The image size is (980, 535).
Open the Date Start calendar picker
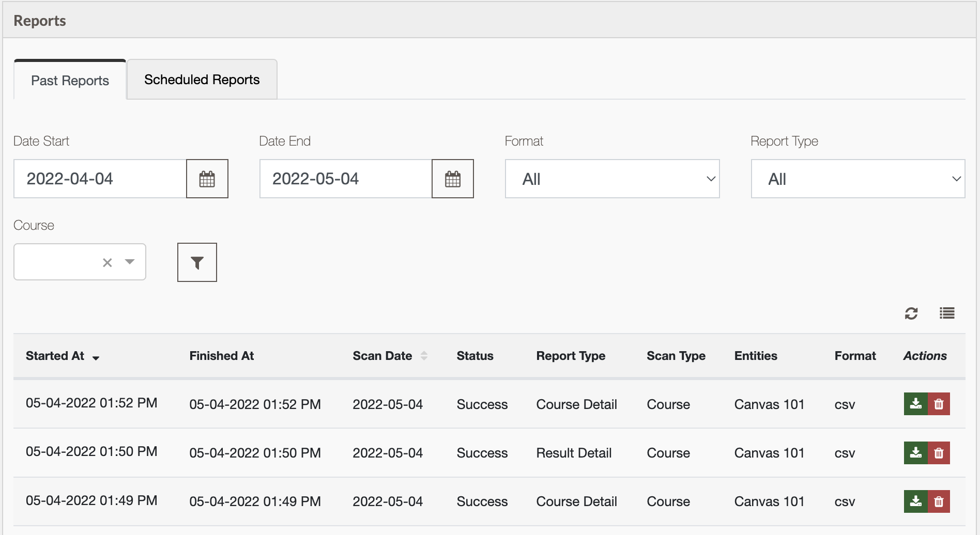[x=207, y=179]
